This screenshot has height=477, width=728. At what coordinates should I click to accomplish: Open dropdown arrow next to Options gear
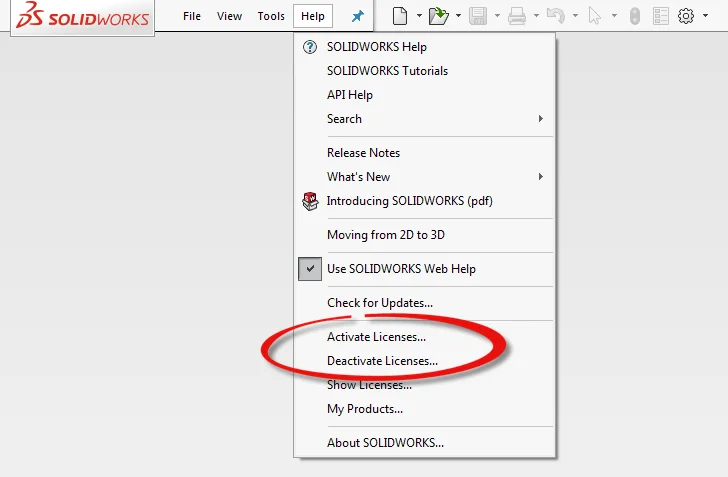pos(705,16)
